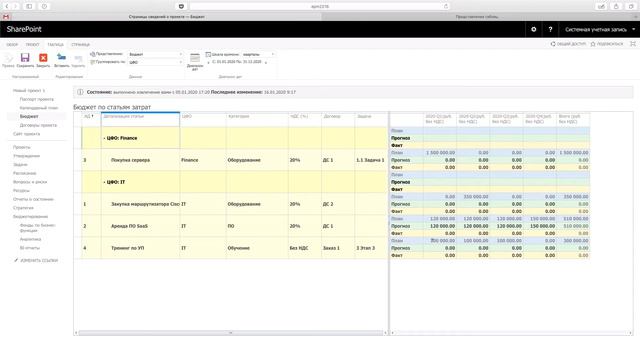The image size is (640, 360).
Task: Click the info icon beside Состояние
Action: pyautogui.click(x=80, y=92)
